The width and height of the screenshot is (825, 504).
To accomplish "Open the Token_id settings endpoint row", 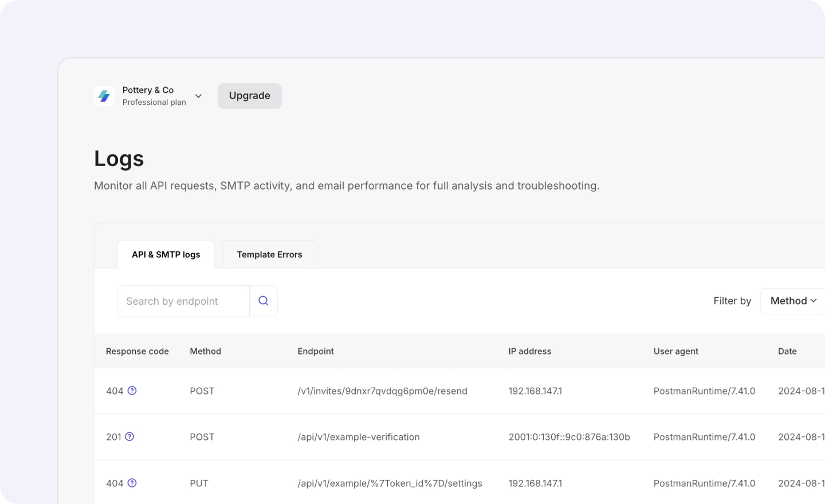I will (390, 483).
